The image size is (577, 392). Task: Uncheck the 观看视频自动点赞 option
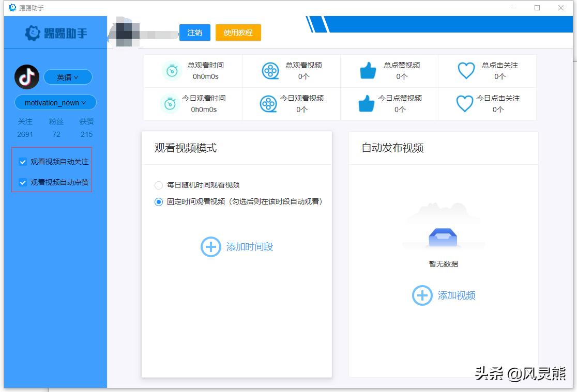(22, 182)
